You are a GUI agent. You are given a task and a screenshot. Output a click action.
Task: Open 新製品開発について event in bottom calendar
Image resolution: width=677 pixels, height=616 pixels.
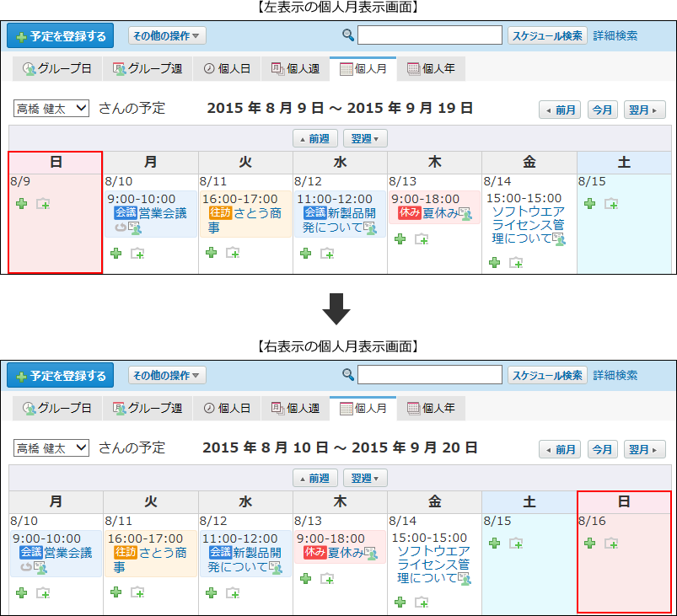(x=244, y=560)
